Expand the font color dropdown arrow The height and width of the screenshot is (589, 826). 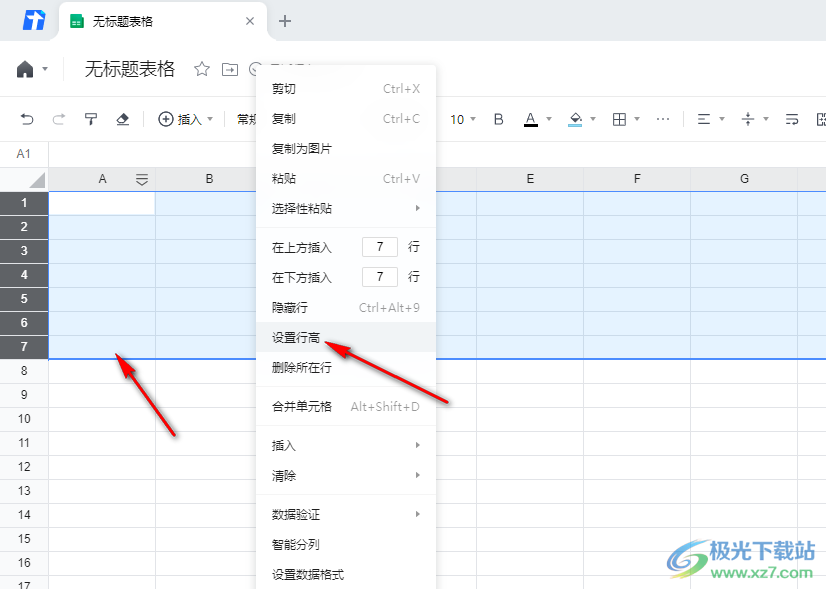(x=549, y=120)
